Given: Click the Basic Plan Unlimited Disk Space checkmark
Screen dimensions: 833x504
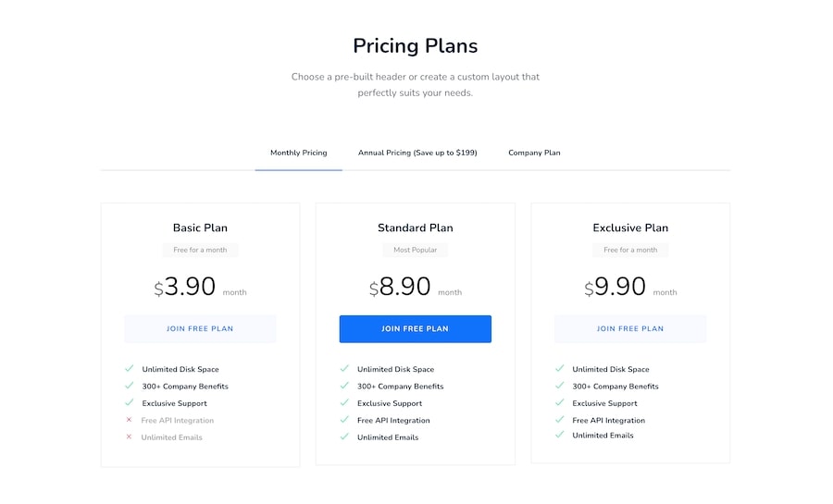Looking at the screenshot, I should tap(130, 368).
